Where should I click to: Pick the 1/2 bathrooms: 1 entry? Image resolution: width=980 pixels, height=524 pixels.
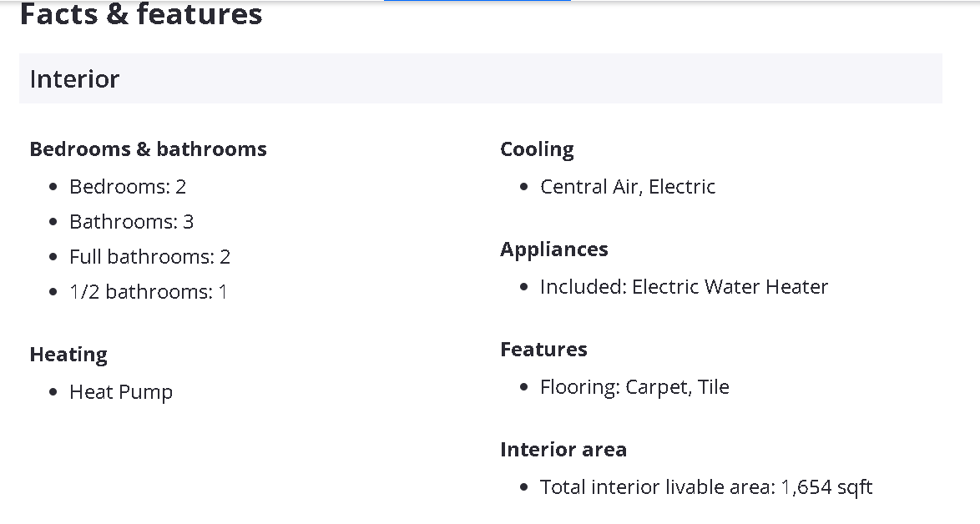coord(148,292)
